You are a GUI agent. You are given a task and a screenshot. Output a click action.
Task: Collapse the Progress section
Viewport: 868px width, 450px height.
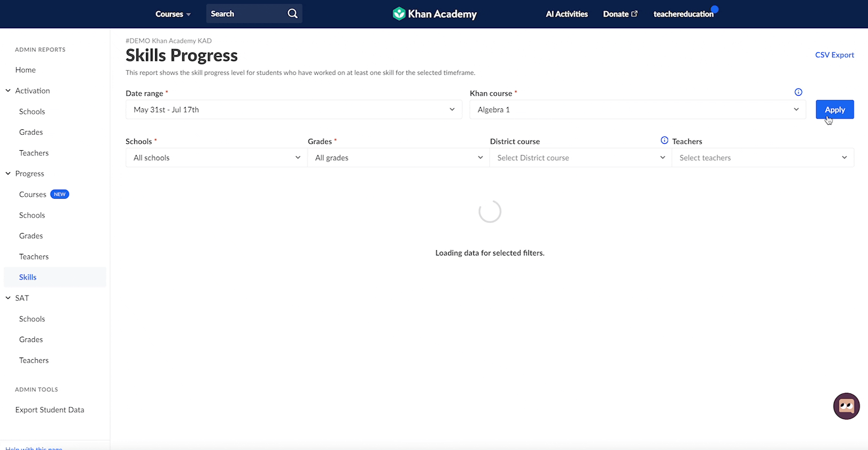coord(8,174)
